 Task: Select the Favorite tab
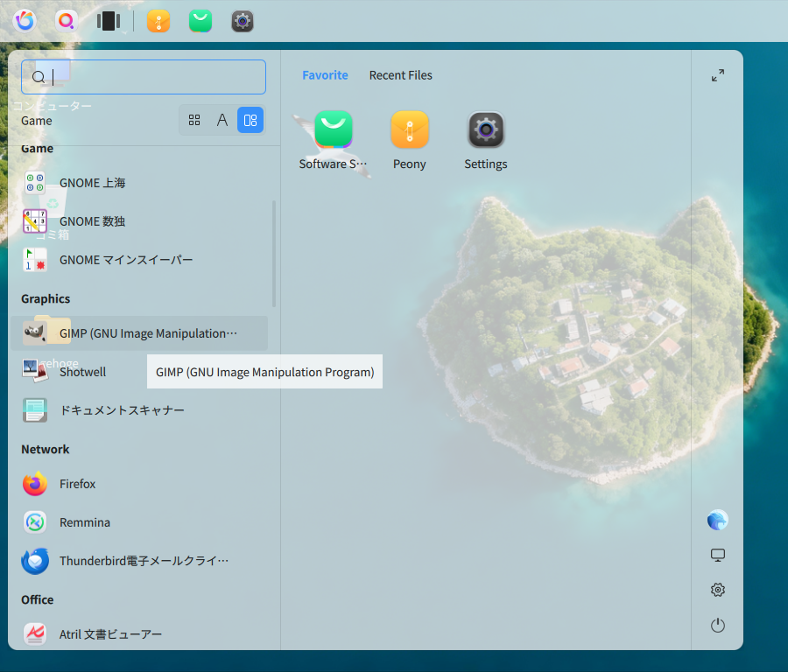pyautogui.click(x=325, y=75)
